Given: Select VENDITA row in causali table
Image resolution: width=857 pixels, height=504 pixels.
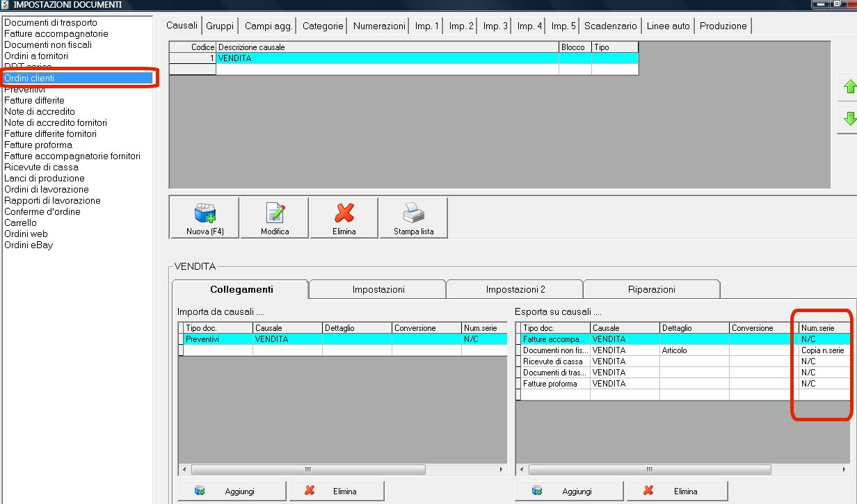Looking at the screenshot, I should pos(403,58).
